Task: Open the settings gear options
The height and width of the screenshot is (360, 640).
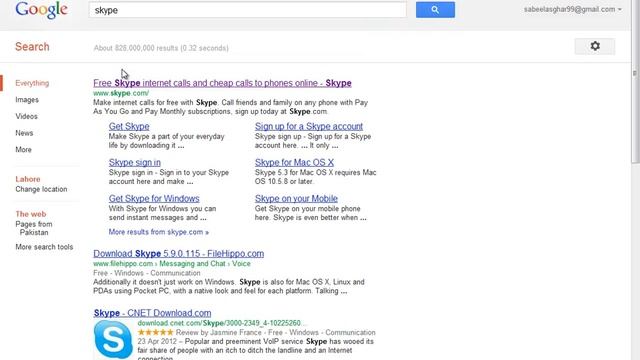Action: 595,46
